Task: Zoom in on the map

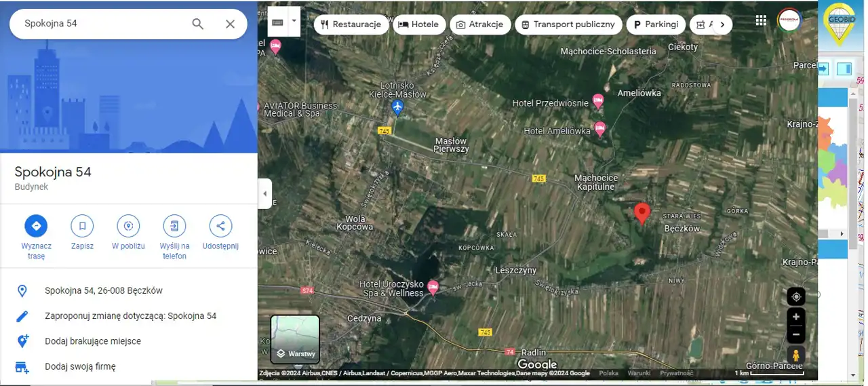Action: [x=796, y=317]
